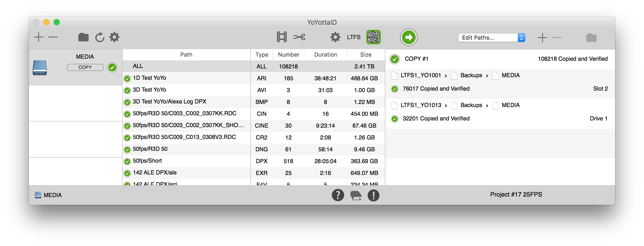
Task: Sort by Type column header
Action: tap(262, 55)
